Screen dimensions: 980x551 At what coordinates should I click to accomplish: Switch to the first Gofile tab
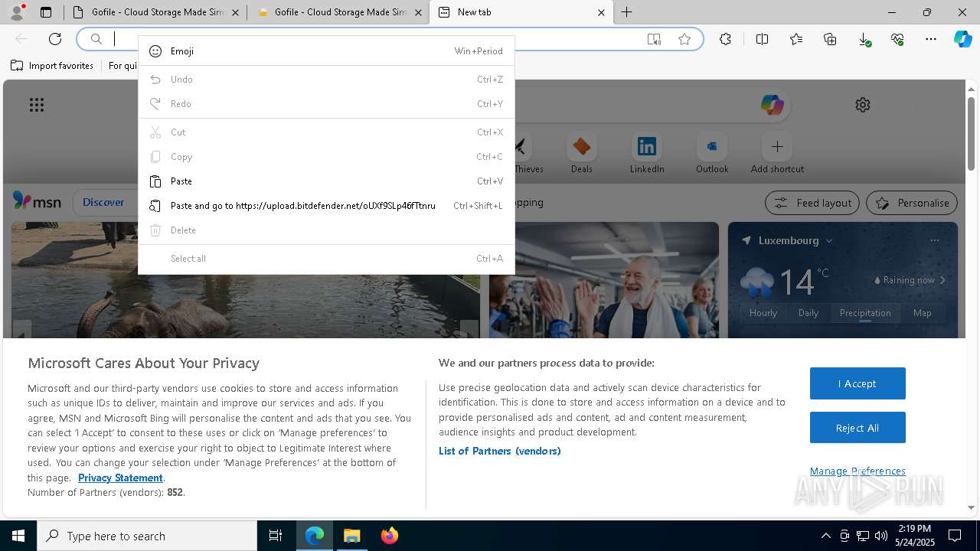155,12
